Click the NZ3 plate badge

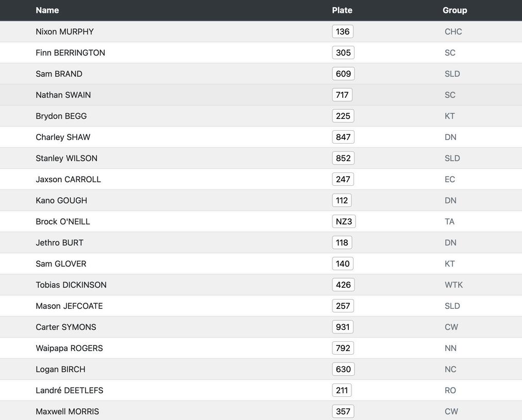[x=344, y=221]
